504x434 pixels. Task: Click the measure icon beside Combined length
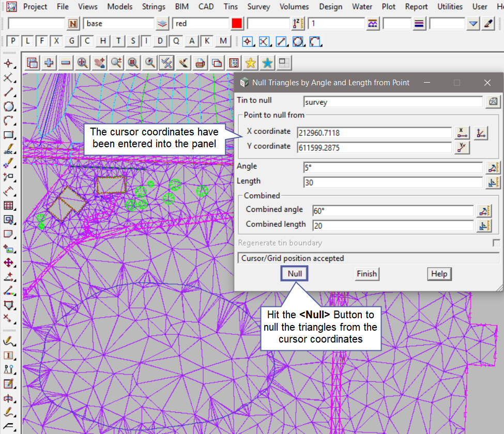coord(484,226)
